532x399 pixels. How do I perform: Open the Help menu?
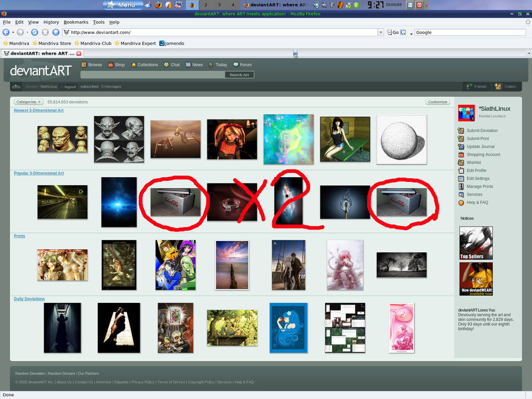tap(114, 22)
